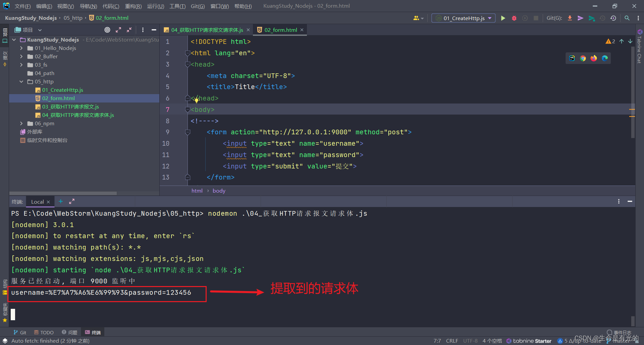Open the Git(G) menu
644x345 pixels.
[198, 6]
